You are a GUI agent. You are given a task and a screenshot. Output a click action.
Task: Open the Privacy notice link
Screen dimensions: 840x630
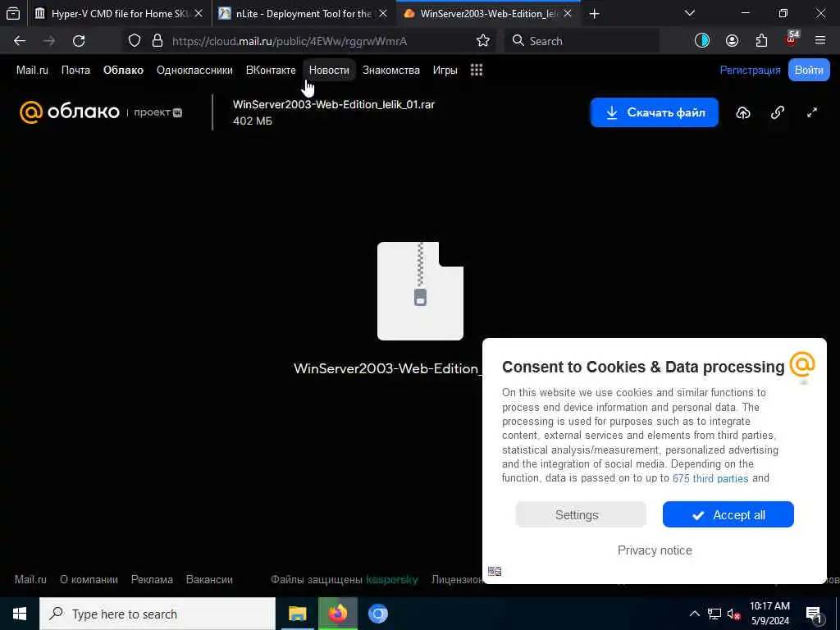[x=655, y=550]
